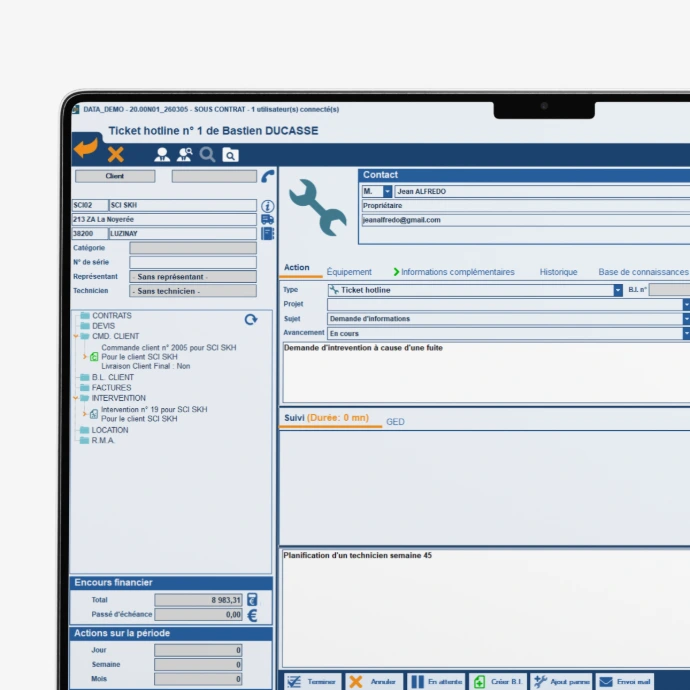Click the orange back arrow icon

click(x=85, y=148)
